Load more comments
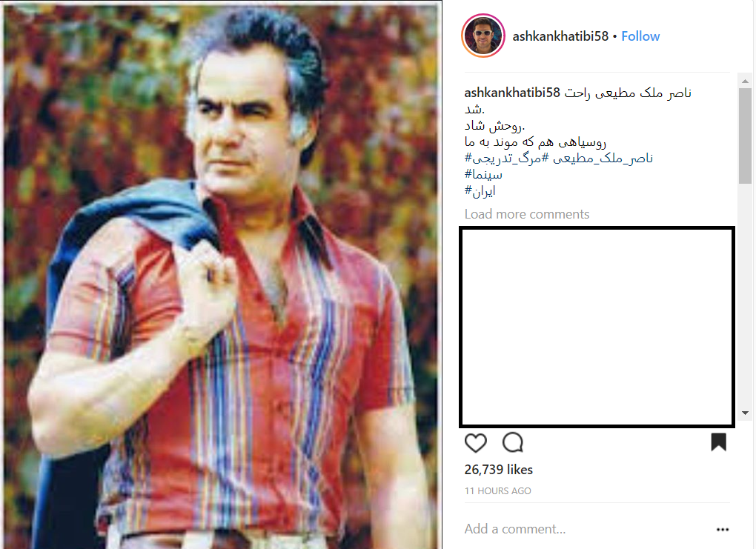 (527, 214)
